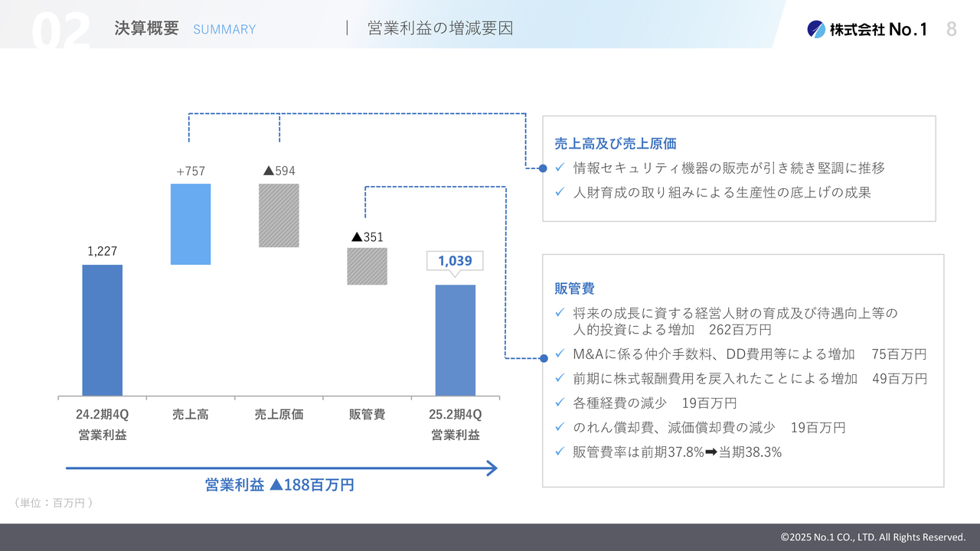Click the checkmark beside M&Aに係る仲介手数料
980x551 pixels.
(x=560, y=354)
